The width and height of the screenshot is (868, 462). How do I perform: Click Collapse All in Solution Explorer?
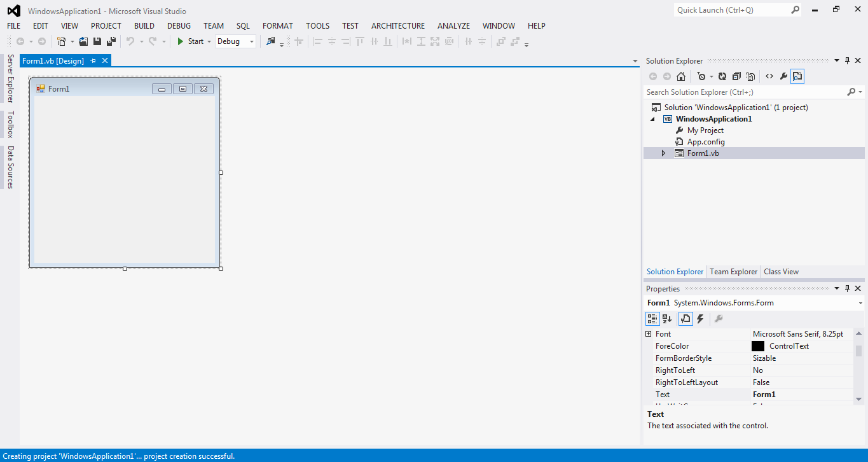click(736, 76)
